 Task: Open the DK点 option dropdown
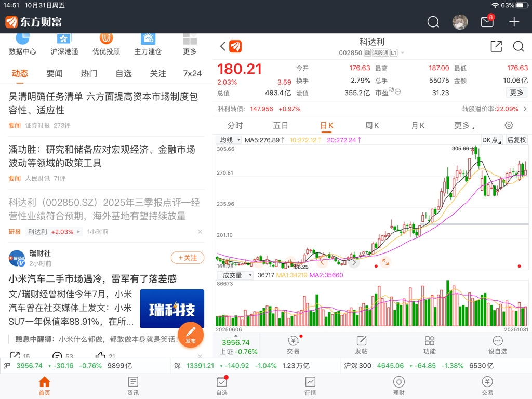[x=491, y=140]
